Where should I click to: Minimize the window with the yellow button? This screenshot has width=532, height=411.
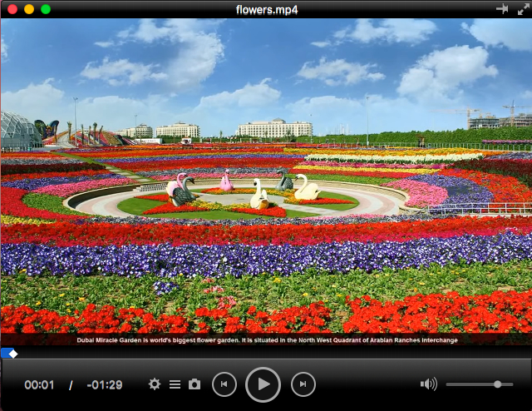coord(28,9)
